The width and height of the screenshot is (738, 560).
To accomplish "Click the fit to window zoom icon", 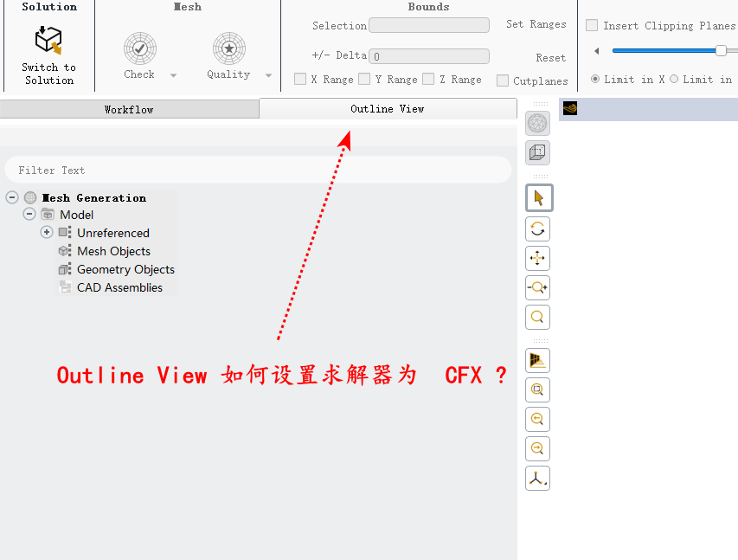I will click(x=537, y=390).
